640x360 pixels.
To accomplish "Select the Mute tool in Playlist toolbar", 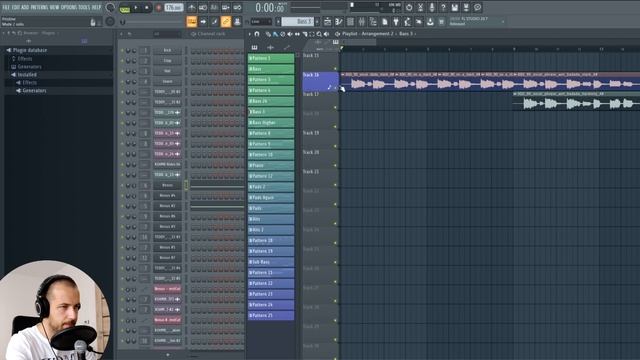I will click(x=290, y=34).
